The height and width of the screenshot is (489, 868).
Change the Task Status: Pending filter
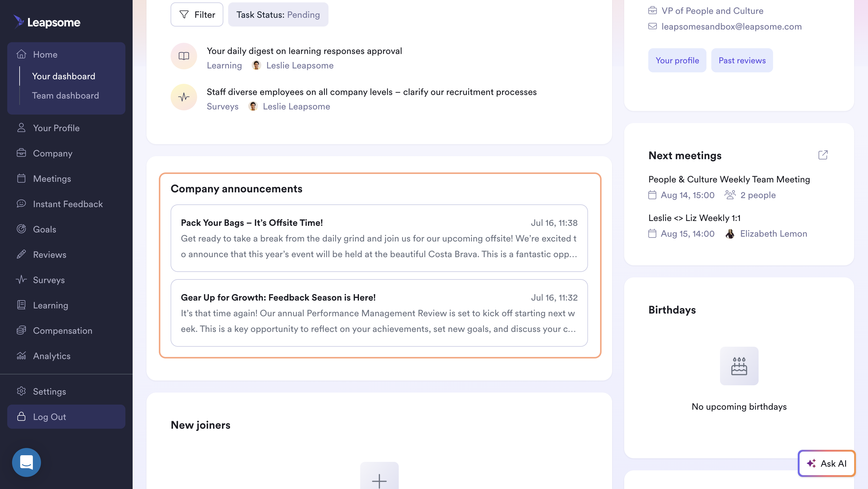278,14
